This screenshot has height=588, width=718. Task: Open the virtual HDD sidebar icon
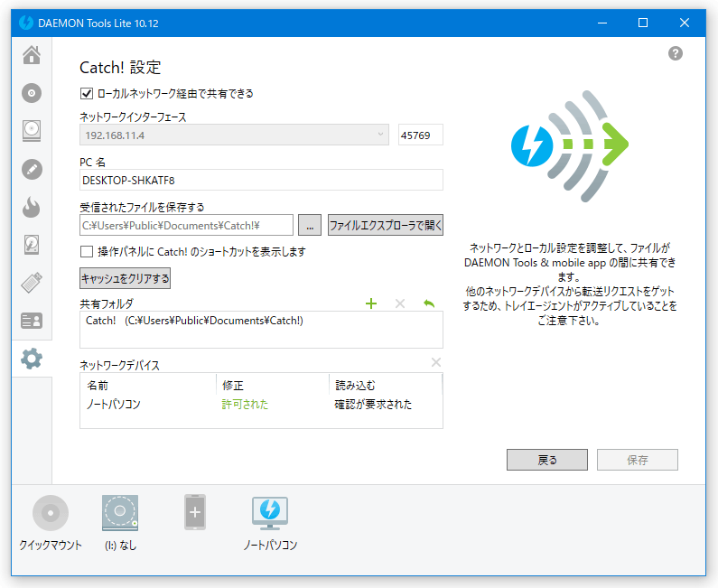(x=32, y=245)
